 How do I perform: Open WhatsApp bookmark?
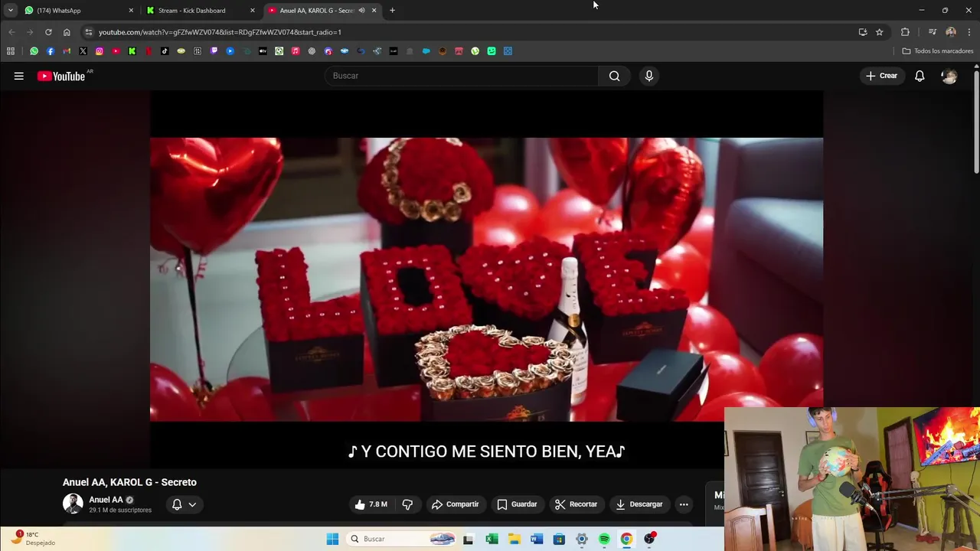[34, 51]
